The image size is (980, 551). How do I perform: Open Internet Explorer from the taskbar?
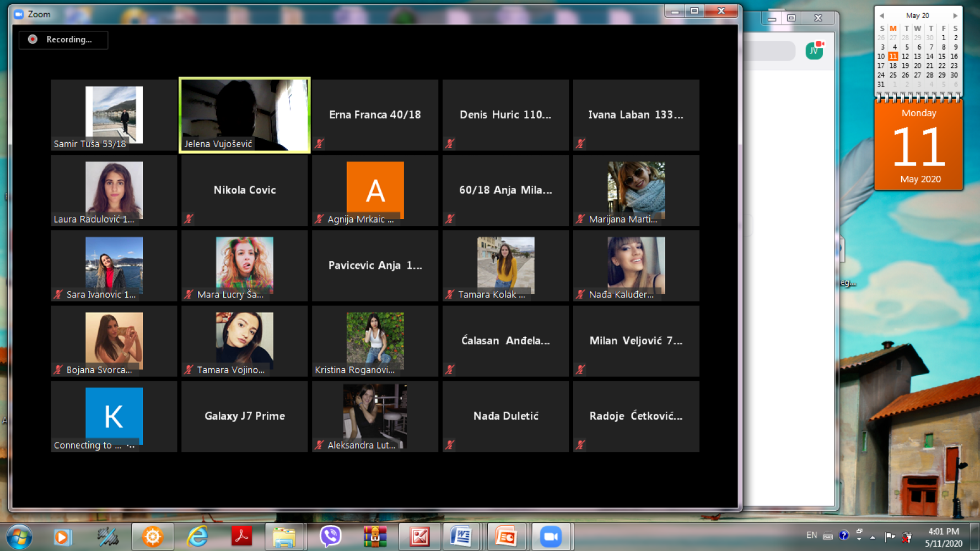pos(197,537)
